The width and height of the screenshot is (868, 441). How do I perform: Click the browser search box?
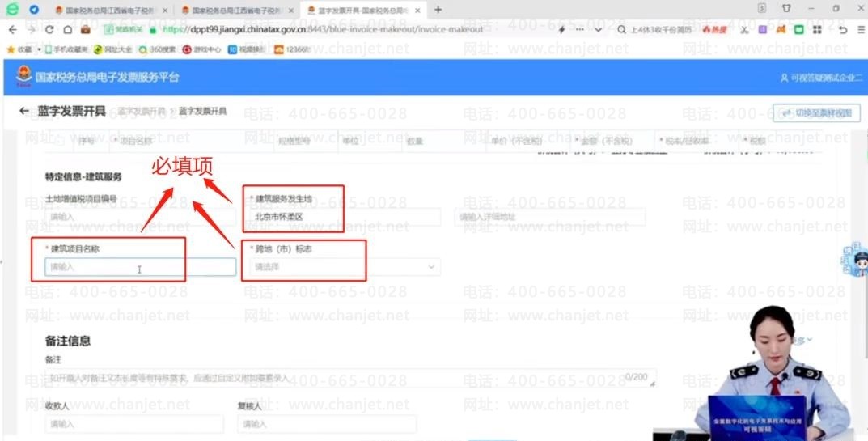662,29
